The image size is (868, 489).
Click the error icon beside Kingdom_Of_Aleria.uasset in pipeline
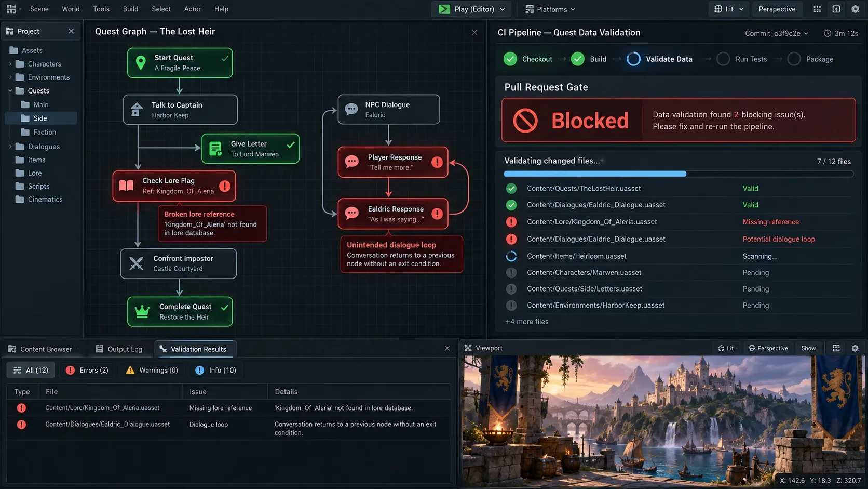click(511, 222)
